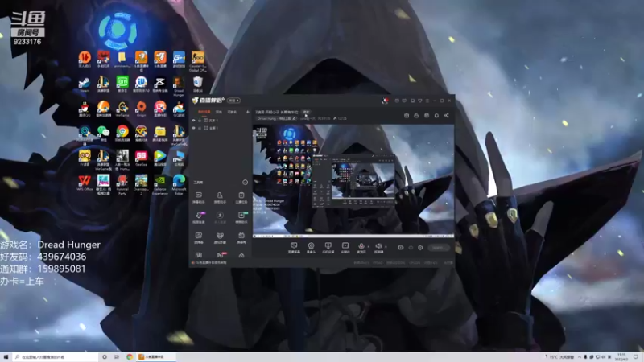The image size is (644, 362).
Task: Open settings gear next to start button
Action: (x=420, y=248)
